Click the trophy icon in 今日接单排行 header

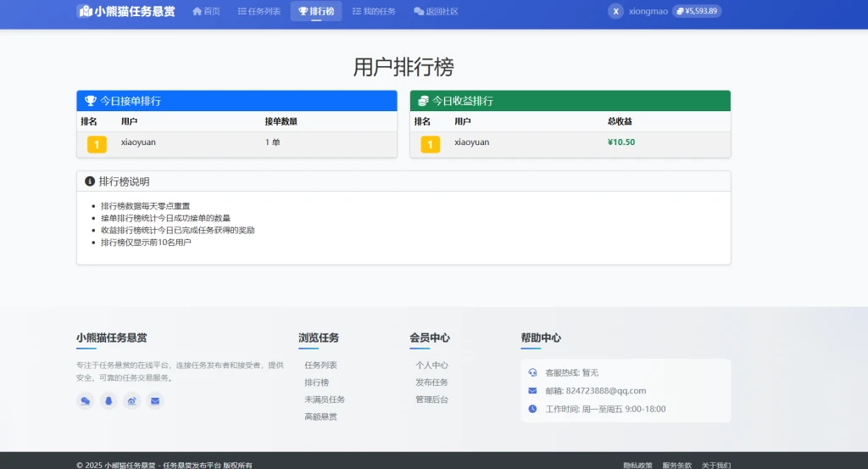(90, 101)
